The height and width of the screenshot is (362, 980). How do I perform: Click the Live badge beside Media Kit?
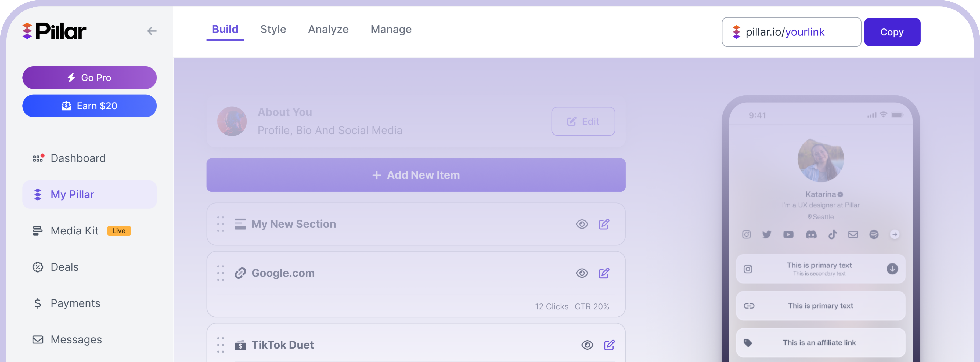(119, 231)
